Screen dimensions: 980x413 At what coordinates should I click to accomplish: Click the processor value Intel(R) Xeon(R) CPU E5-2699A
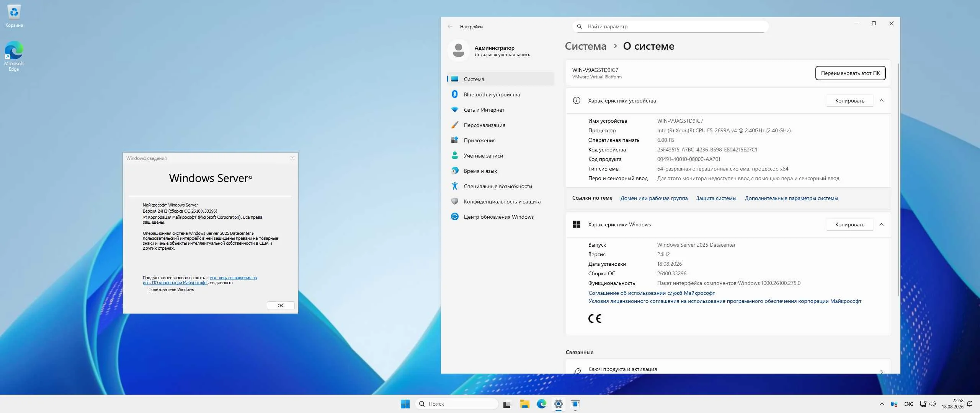(724, 130)
